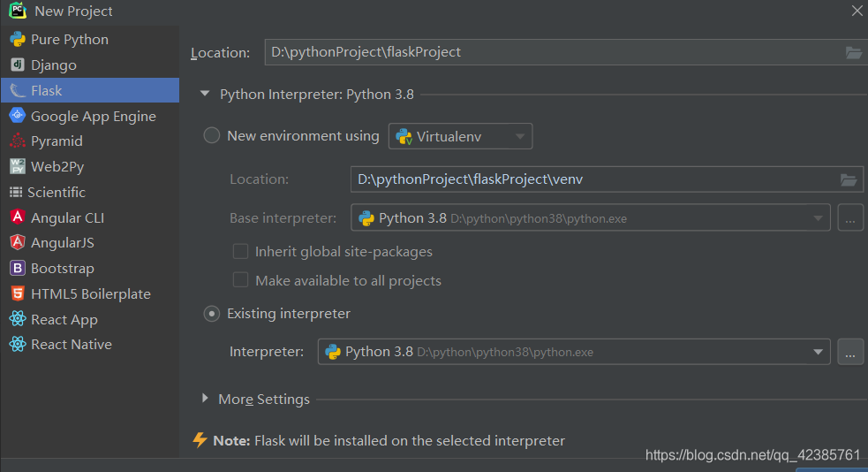868x472 pixels.
Task: Select Google App Engine project type
Action: [90, 116]
